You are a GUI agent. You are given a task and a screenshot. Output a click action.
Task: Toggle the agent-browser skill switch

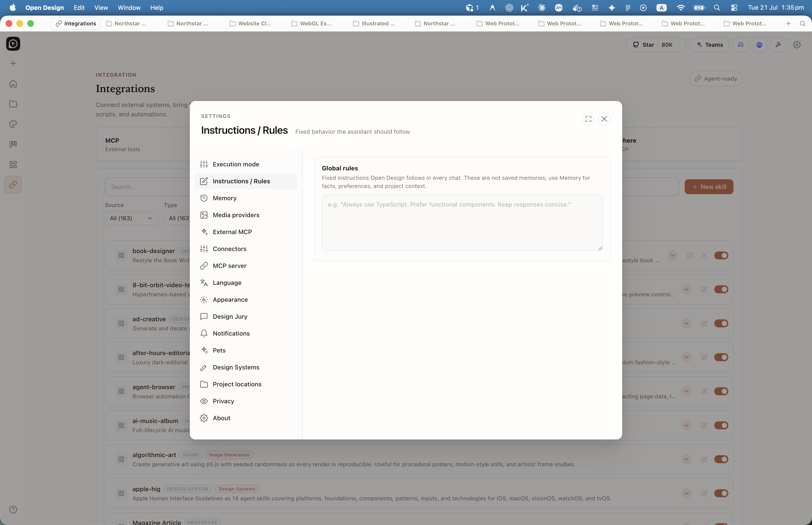click(721, 391)
